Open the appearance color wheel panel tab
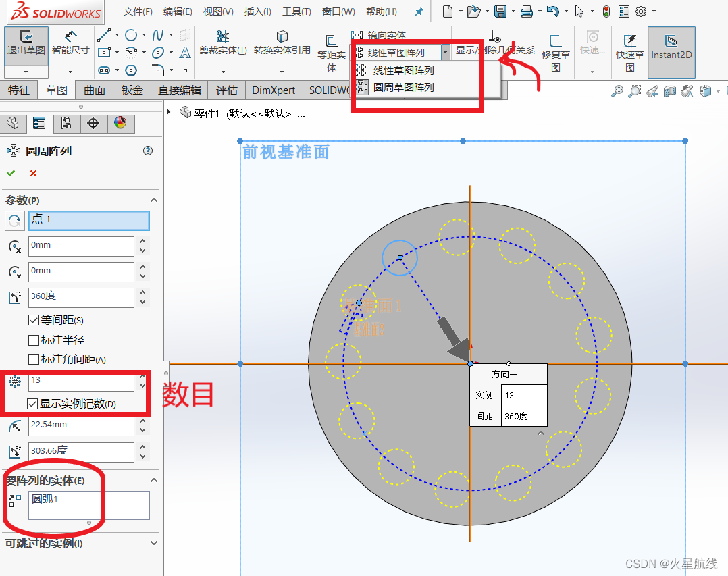The height and width of the screenshot is (576, 728). tap(120, 123)
